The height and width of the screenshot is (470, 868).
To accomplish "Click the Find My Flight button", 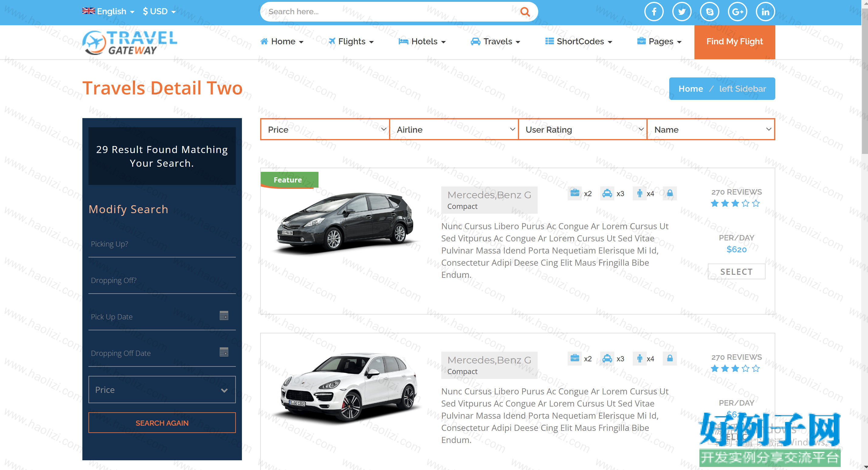I will coord(735,42).
